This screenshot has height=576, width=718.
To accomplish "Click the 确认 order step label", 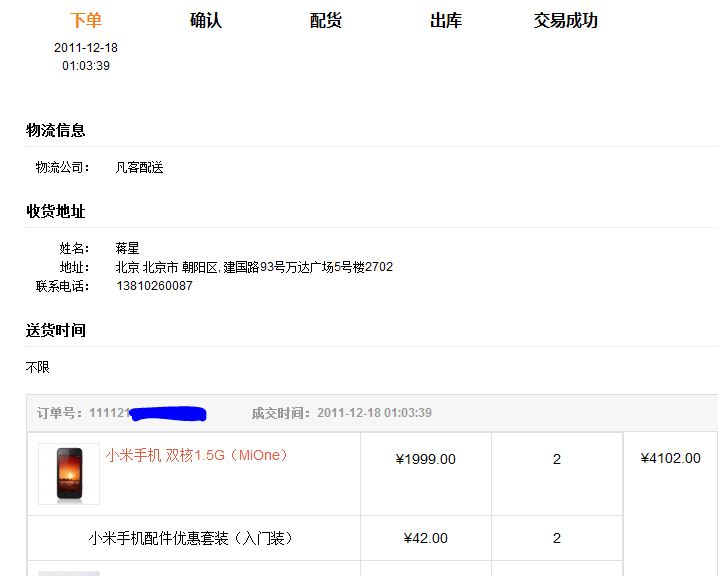I will click(206, 21).
